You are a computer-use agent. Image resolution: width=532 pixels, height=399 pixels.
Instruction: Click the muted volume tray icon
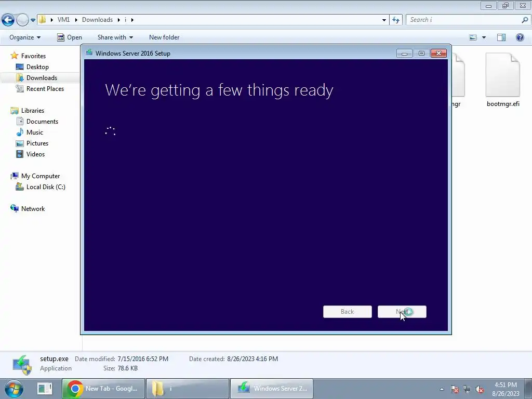(x=480, y=389)
